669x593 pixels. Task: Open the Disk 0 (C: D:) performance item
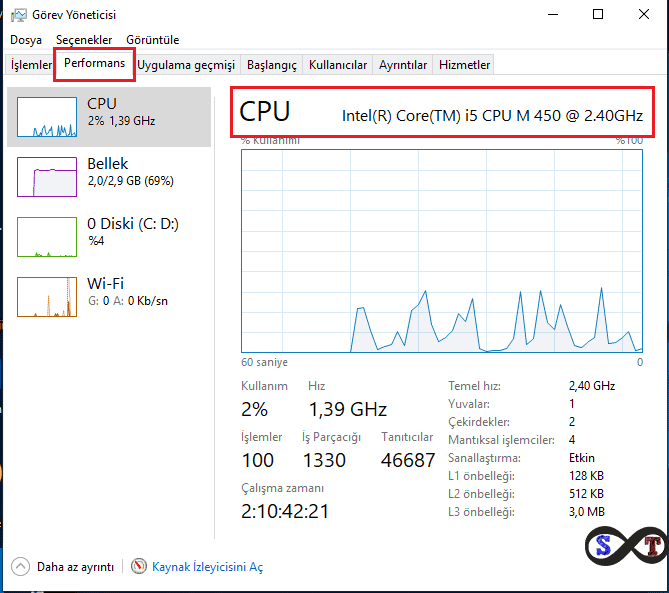[x=47, y=237]
